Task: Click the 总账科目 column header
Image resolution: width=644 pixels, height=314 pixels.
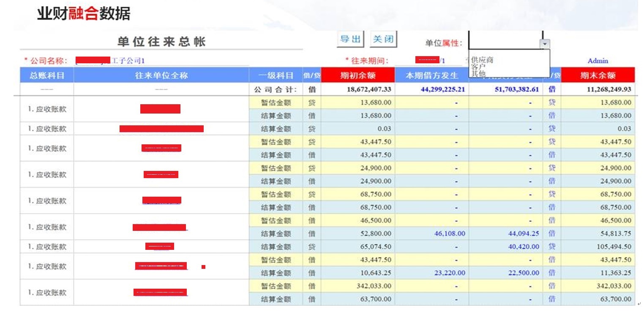Action: 47,76
